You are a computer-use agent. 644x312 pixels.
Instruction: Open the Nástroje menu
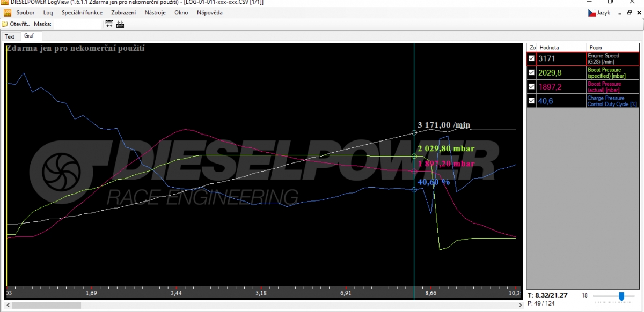[x=155, y=12]
